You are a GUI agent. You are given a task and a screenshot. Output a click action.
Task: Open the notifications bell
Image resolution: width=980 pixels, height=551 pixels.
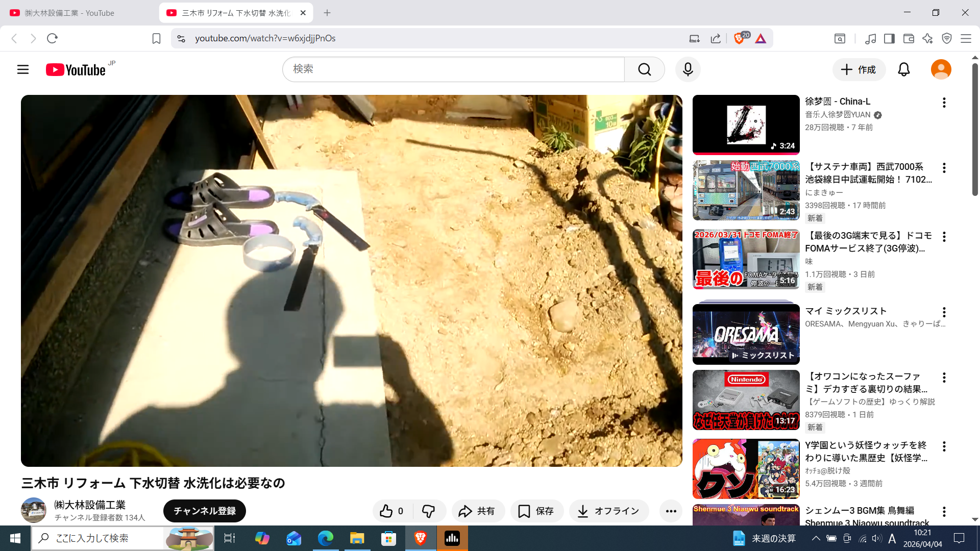(x=903, y=69)
